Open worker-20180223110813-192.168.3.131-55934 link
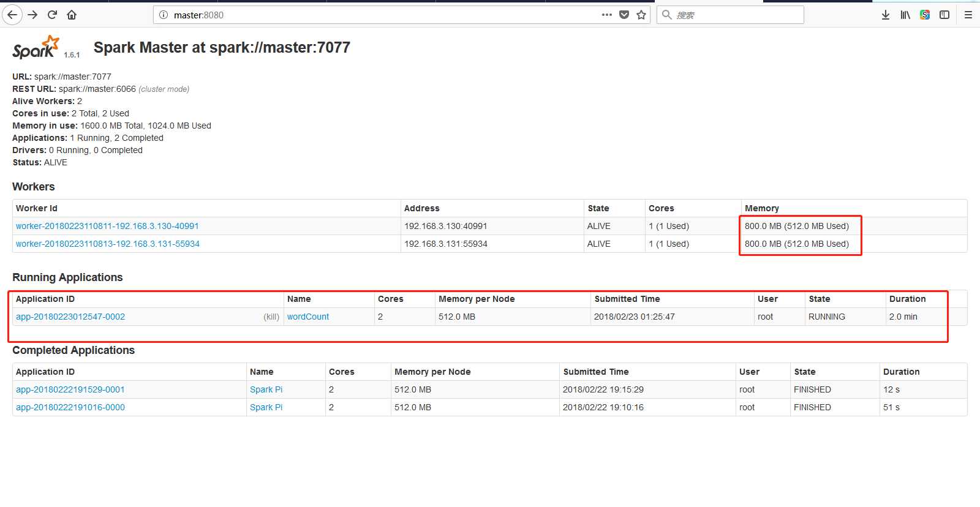Screen dimensions: 980x507 pos(108,244)
